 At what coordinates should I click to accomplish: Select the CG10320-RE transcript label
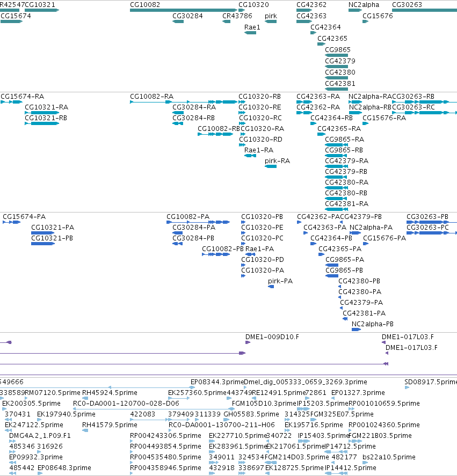point(260,107)
